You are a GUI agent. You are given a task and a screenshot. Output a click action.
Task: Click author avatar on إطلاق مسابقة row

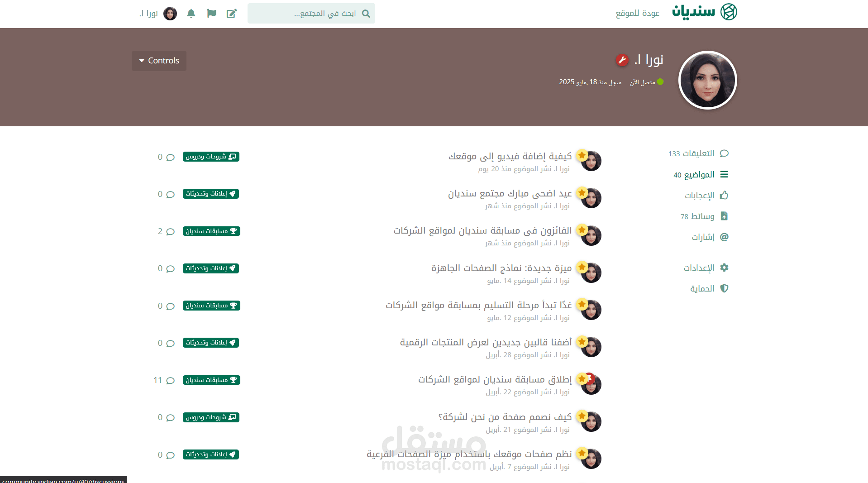pyautogui.click(x=591, y=385)
